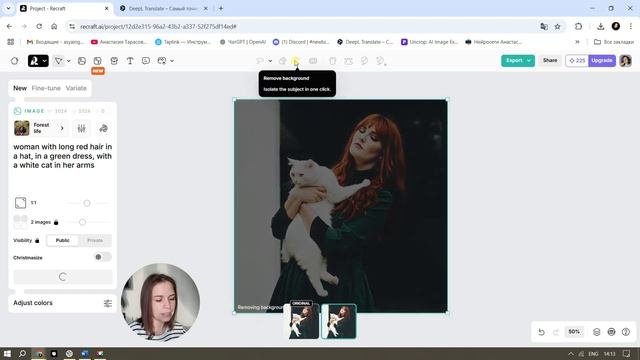This screenshot has width=640, height=360.
Task: Open the Forest life style selector
Action: pos(39,128)
